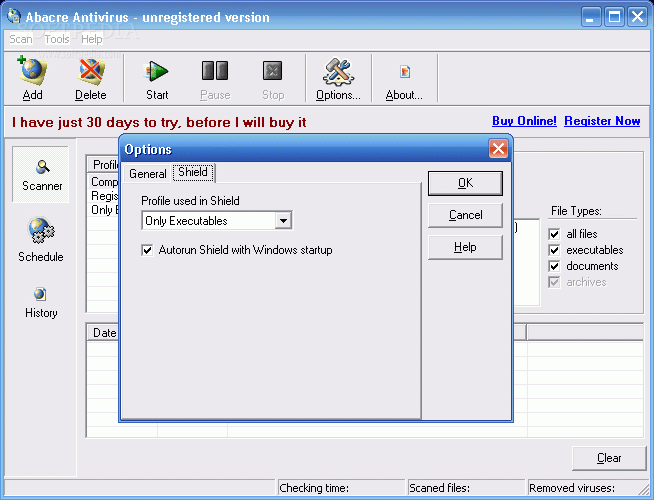Select the 'Regis' profile row
The height and width of the screenshot is (500, 654).
tap(104, 196)
